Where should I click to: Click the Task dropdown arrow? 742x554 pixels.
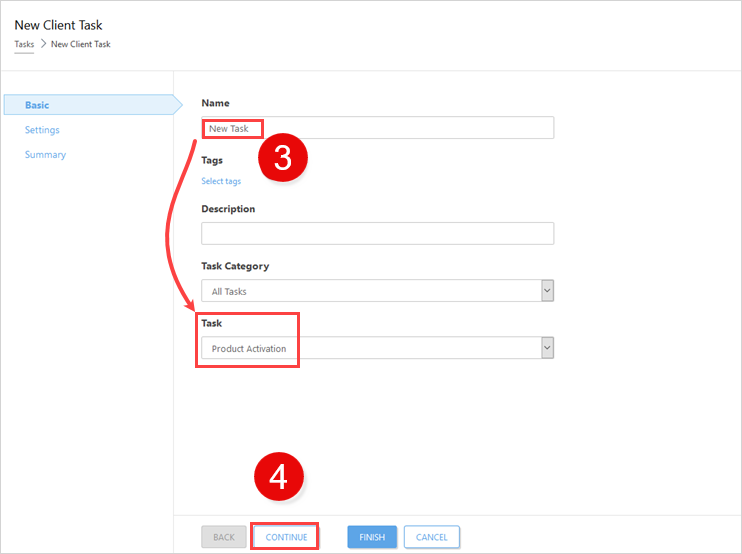pyautogui.click(x=548, y=348)
